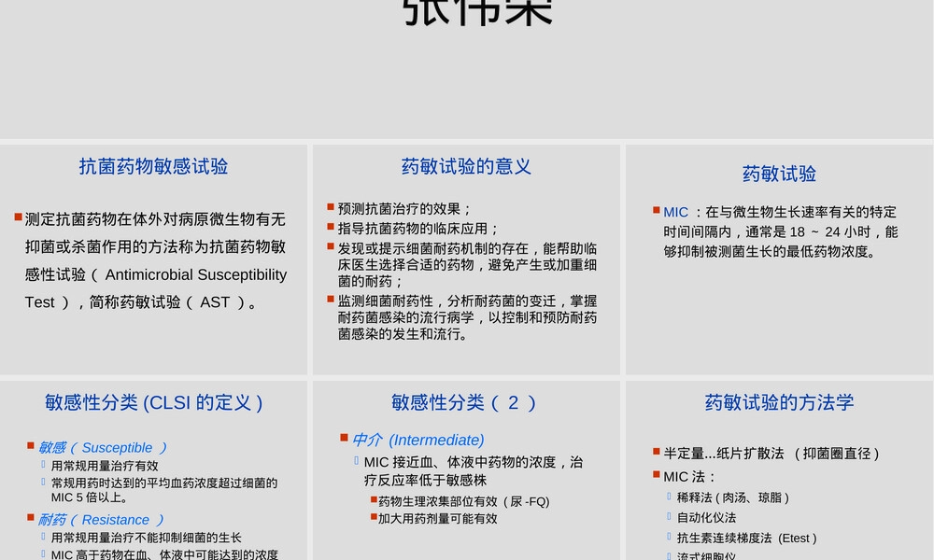Click the line starting MIC 接近血、体液中药物

click(x=474, y=470)
